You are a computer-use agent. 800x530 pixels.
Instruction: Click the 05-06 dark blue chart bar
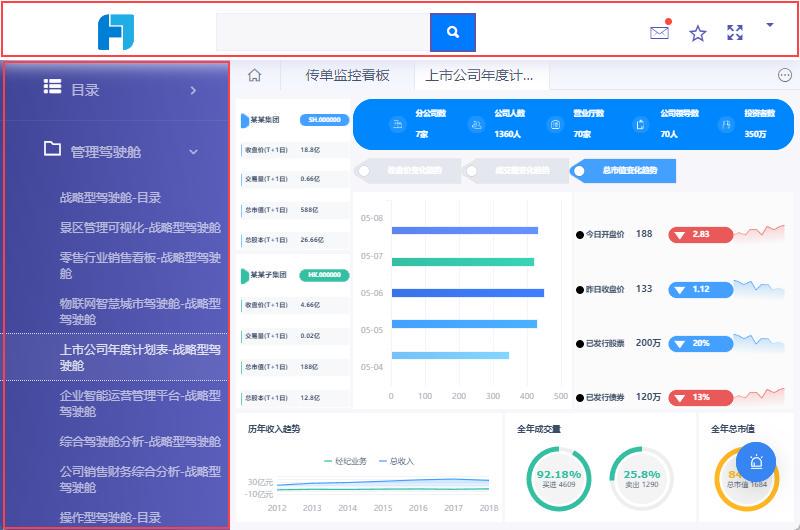tap(468, 293)
